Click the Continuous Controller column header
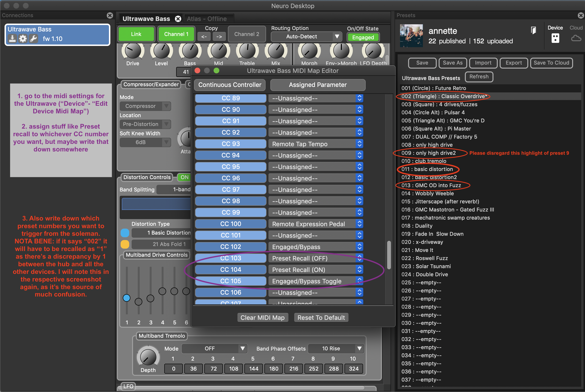585x392 pixels. (x=230, y=85)
